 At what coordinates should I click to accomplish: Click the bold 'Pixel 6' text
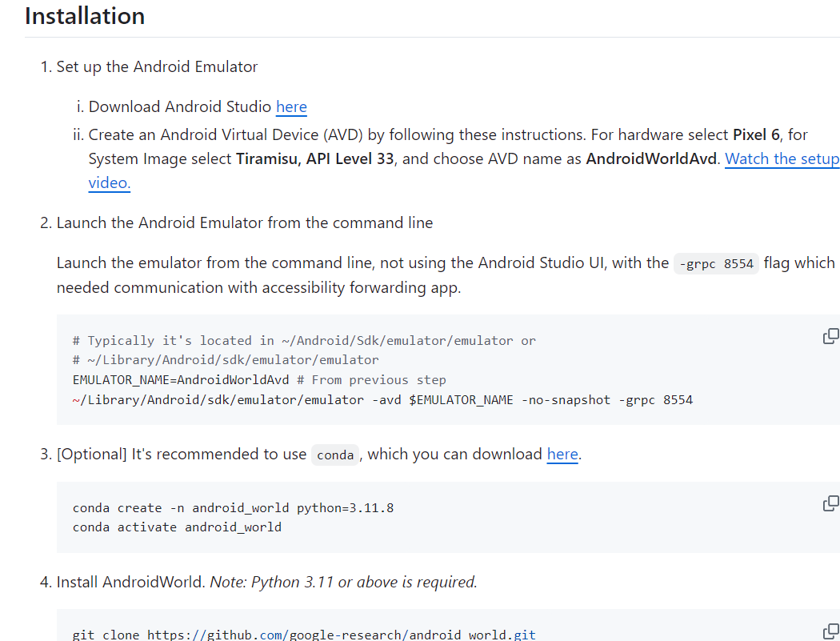click(756, 134)
